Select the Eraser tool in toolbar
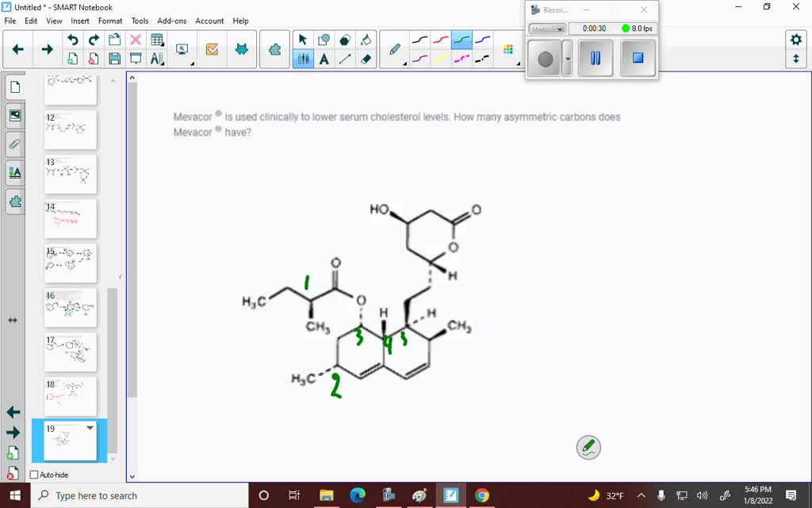 [x=366, y=58]
